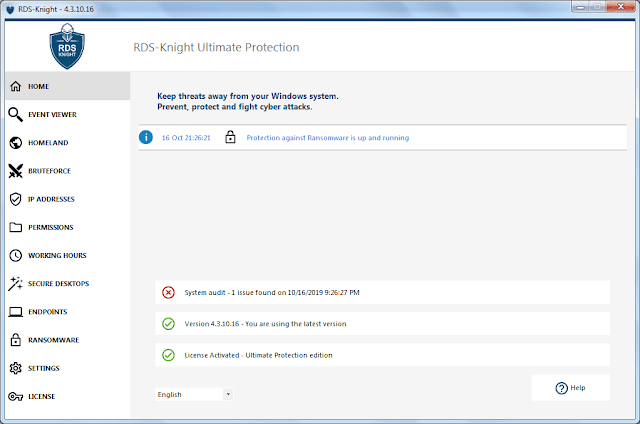Image resolution: width=640 pixels, height=424 pixels.
Task: Click the Secure Desktops magic wand icon
Action: coord(16,284)
